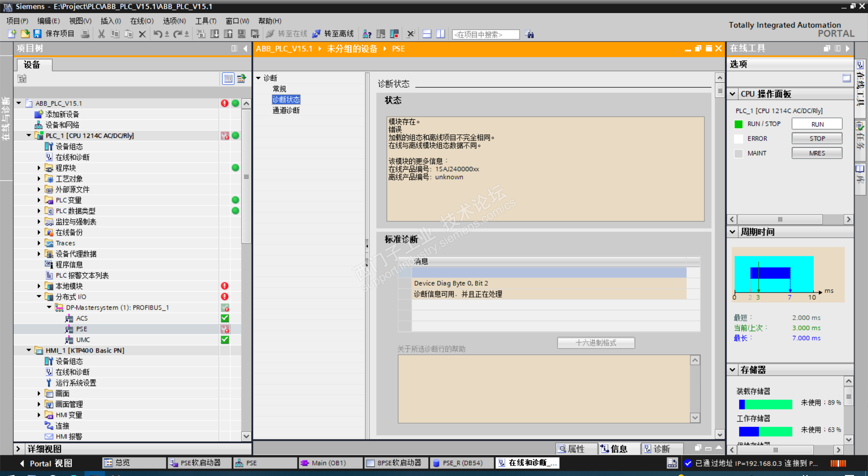Click the project tree vertical scrollbar thumb
The height and width of the screenshot is (476, 868).
coord(246,177)
